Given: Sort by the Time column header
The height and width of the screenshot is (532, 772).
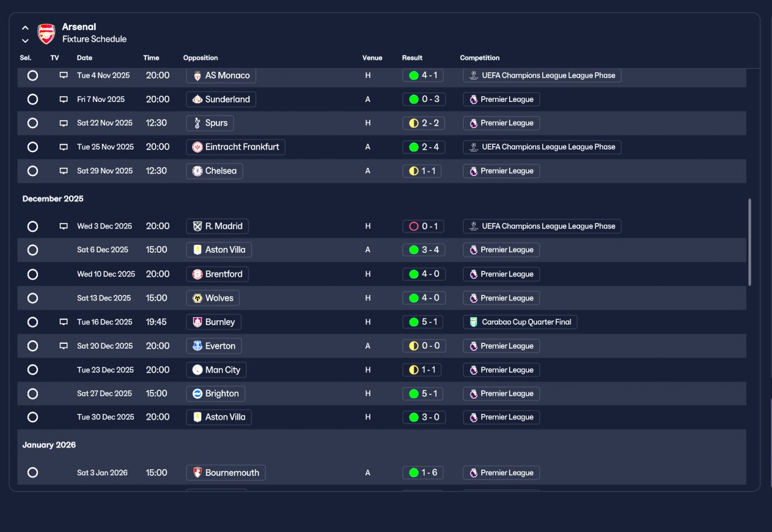Looking at the screenshot, I should click(151, 58).
